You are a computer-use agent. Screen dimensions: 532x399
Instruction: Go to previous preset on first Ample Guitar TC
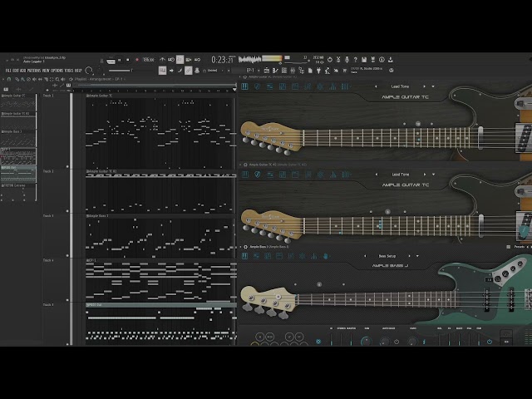[x=376, y=86]
